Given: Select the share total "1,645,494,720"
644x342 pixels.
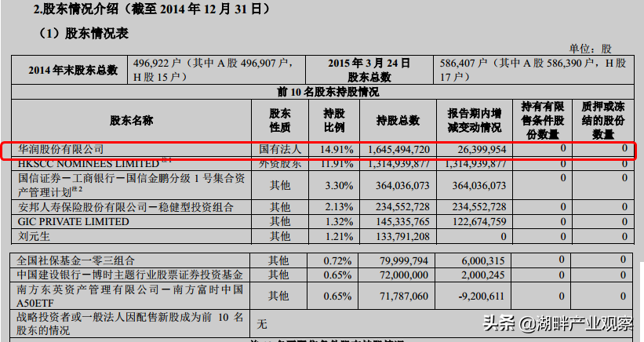Looking at the screenshot, I should pyautogui.click(x=398, y=150).
